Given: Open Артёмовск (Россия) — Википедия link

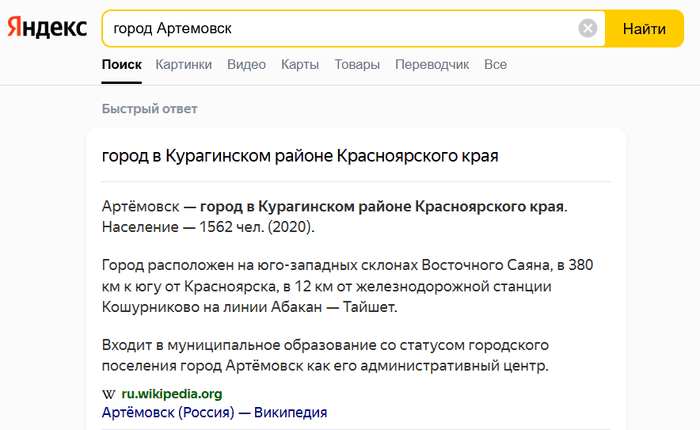Looking at the screenshot, I should (x=214, y=412).
